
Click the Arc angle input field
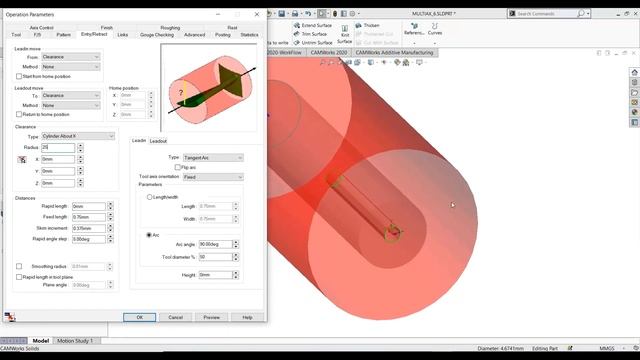tap(215, 244)
